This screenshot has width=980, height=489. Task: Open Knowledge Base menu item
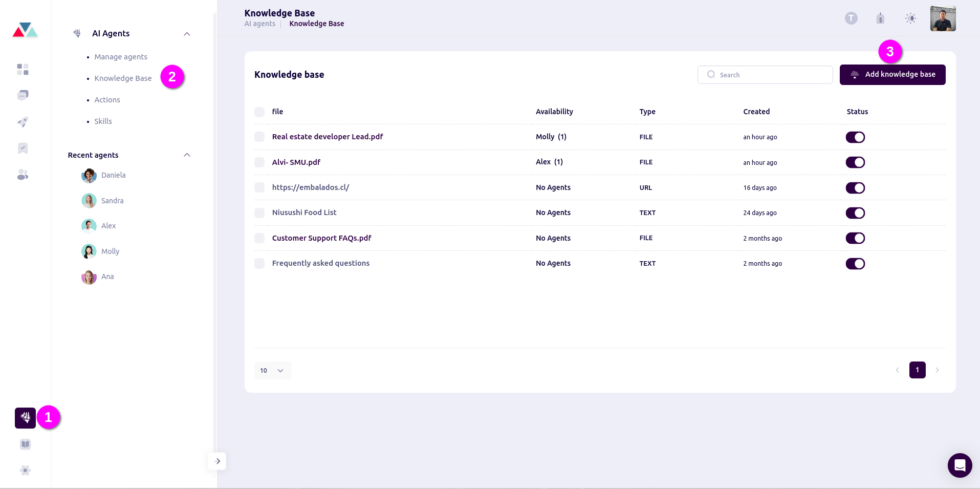123,78
